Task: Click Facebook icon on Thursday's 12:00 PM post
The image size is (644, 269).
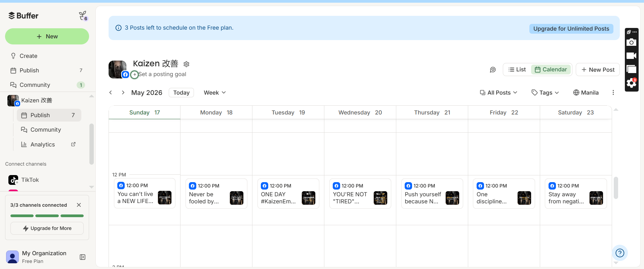Action: pyautogui.click(x=408, y=186)
